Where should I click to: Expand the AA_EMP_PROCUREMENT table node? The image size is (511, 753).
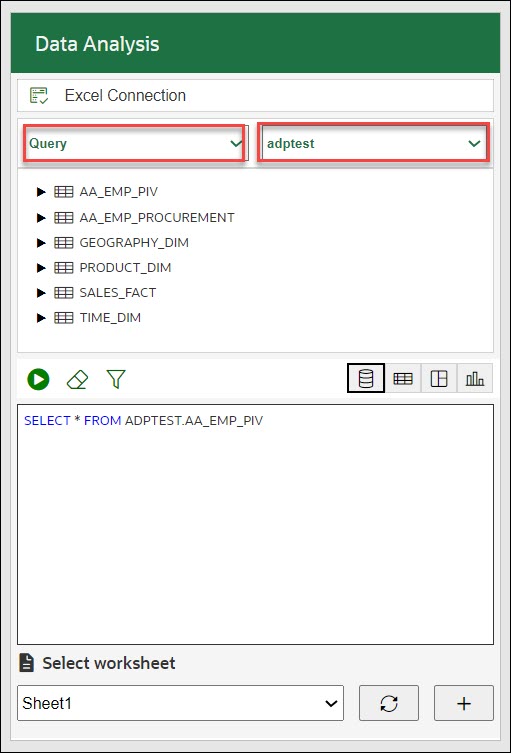(x=41, y=218)
